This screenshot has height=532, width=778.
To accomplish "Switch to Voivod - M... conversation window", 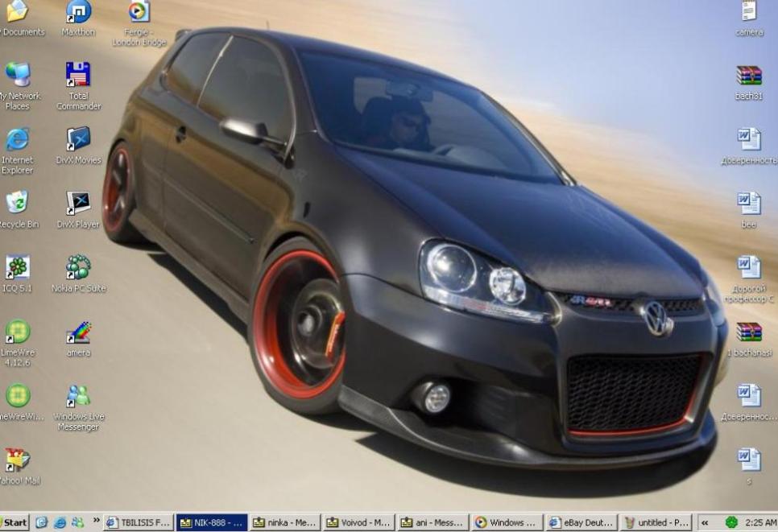I will click(358, 522).
